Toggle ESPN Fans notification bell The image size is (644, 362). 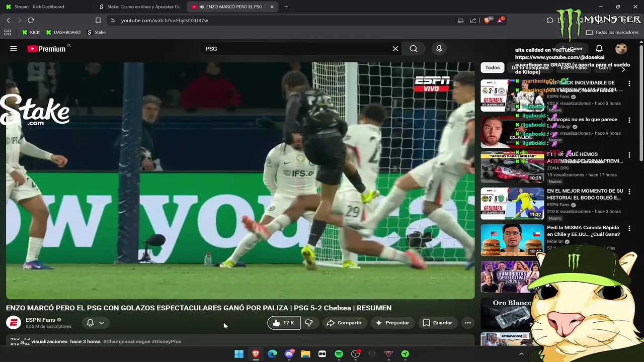[x=90, y=323]
